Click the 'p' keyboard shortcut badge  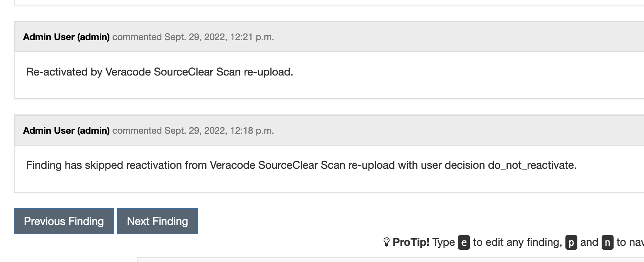point(571,243)
